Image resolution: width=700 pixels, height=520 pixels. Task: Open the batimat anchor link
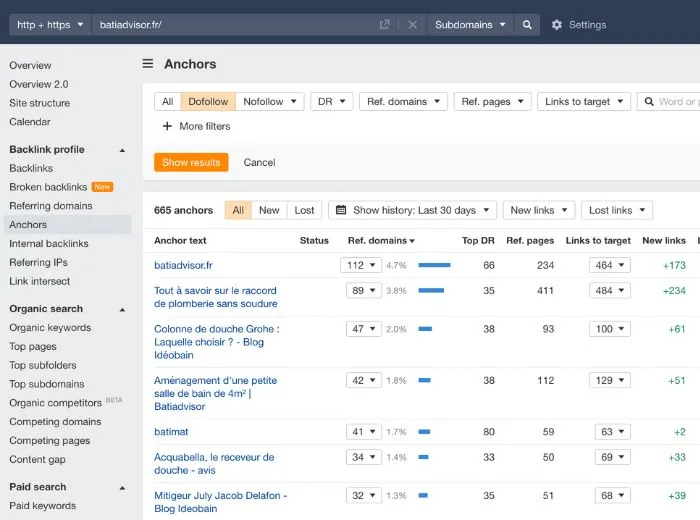[x=171, y=432]
